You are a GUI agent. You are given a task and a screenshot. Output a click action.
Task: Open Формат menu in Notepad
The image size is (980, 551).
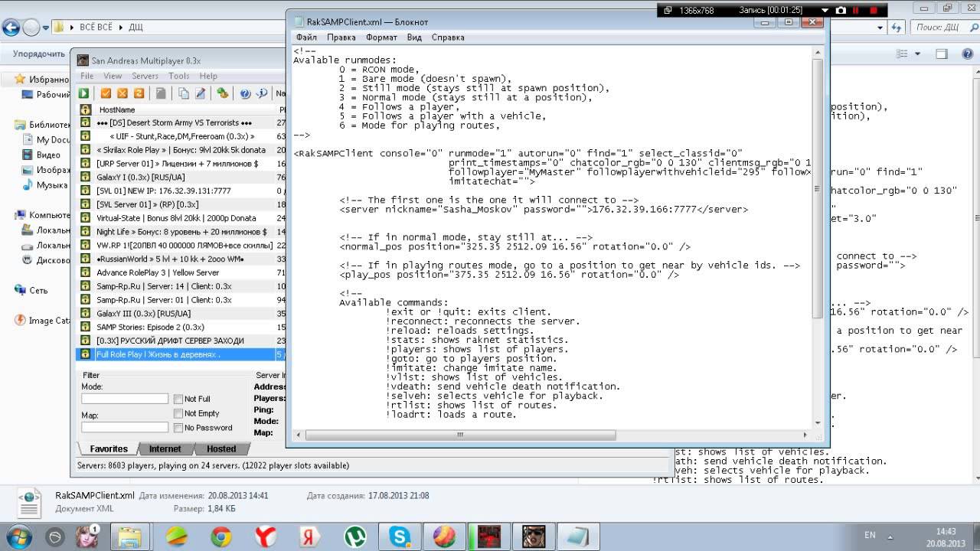point(381,37)
